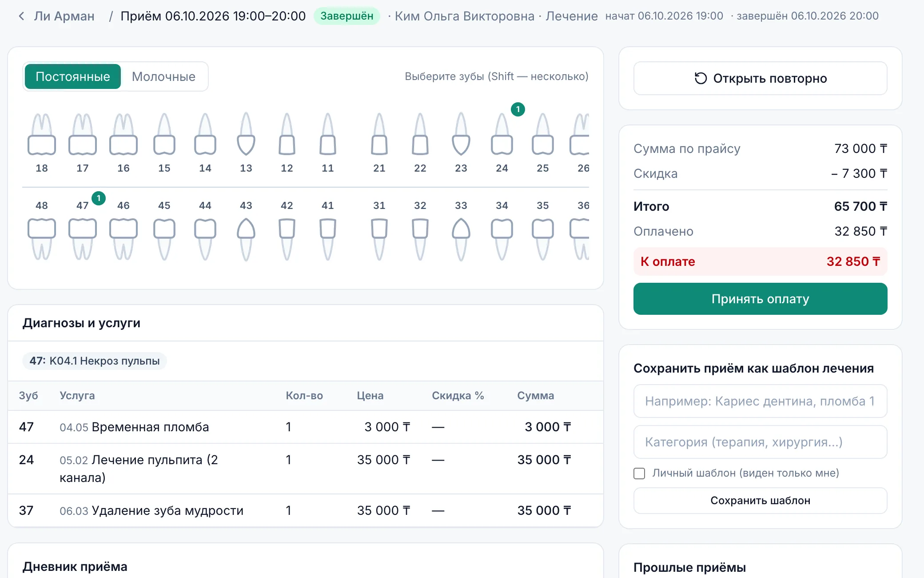The height and width of the screenshot is (578, 924).
Task: Click the Итого 65 700 ₸ value
Action: (860, 206)
